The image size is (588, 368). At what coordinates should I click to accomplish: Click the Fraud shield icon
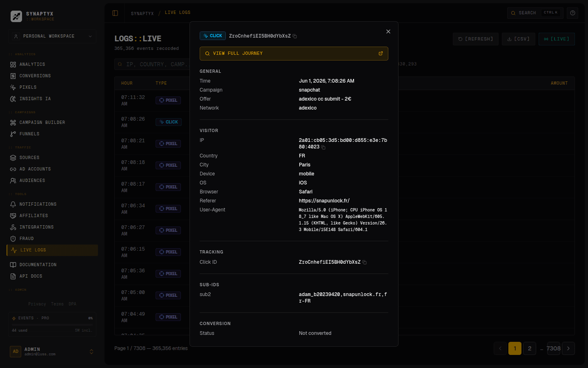pyautogui.click(x=13, y=239)
